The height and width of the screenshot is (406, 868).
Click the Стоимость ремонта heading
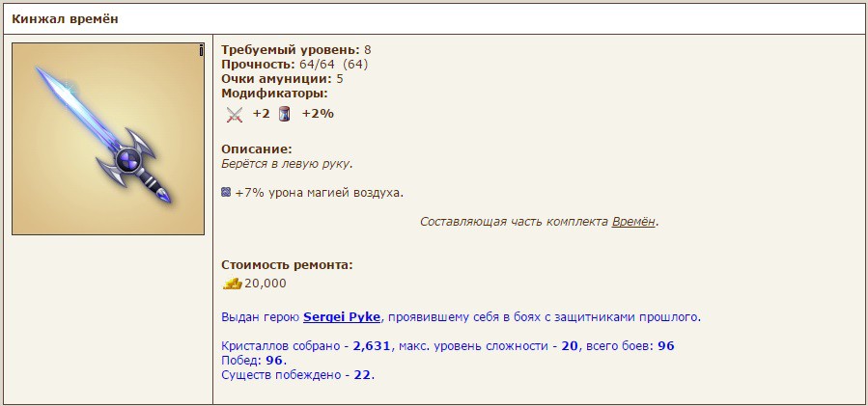click(288, 265)
